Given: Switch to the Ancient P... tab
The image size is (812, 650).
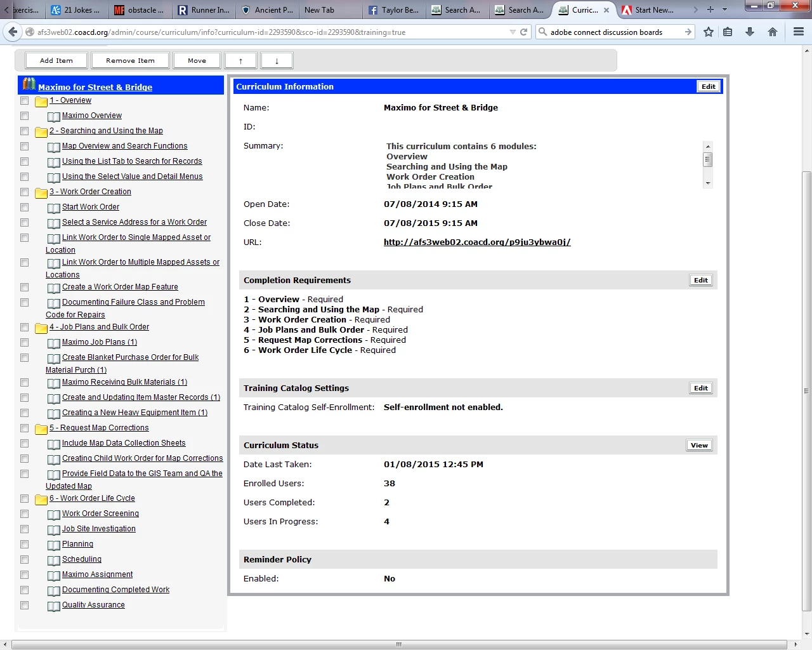Looking at the screenshot, I should (267, 10).
